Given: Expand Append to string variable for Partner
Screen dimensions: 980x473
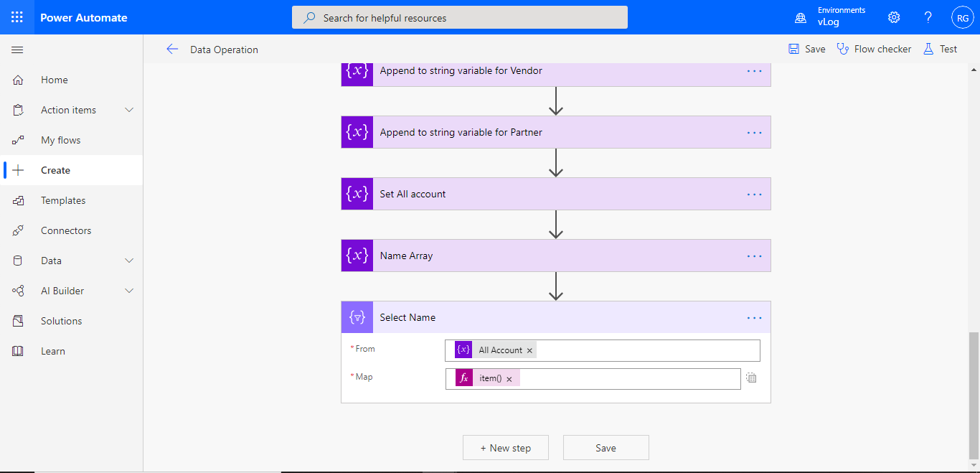Looking at the screenshot, I should [x=556, y=132].
